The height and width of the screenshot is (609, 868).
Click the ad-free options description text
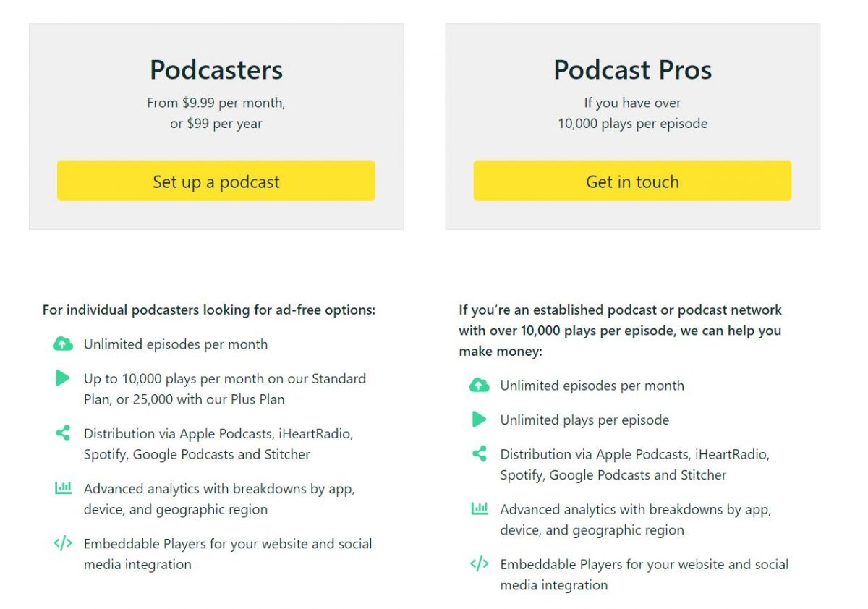tap(208, 310)
